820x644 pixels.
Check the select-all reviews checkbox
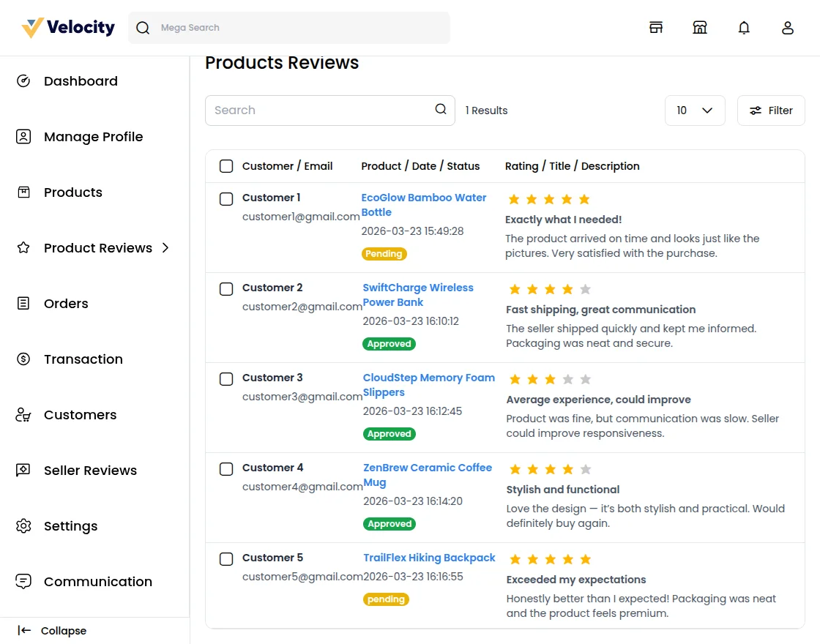(226, 166)
